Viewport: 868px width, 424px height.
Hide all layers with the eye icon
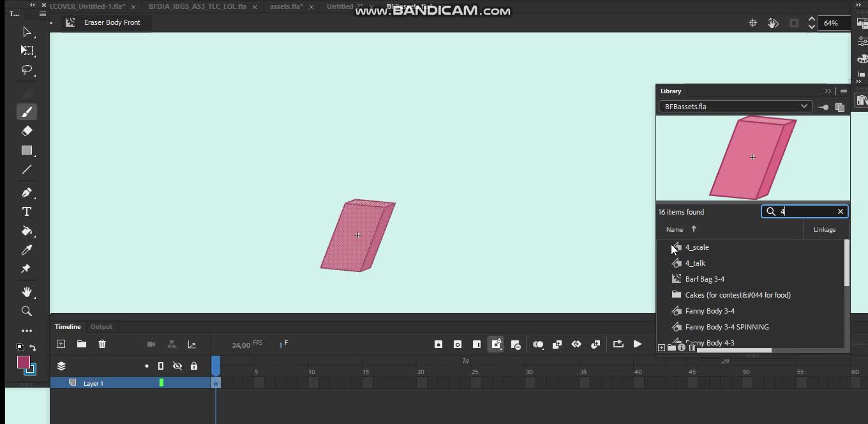coord(177,366)
